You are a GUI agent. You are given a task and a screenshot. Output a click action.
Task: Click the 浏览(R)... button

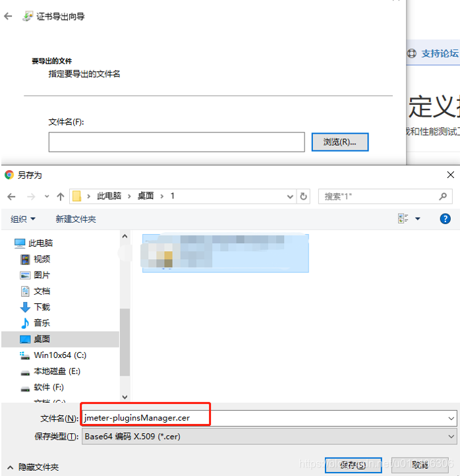[340, 142]
